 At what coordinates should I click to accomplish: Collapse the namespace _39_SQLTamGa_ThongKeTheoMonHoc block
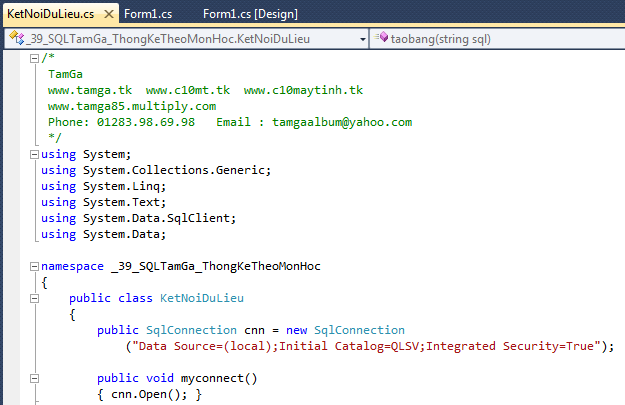(x=35, y=267)
